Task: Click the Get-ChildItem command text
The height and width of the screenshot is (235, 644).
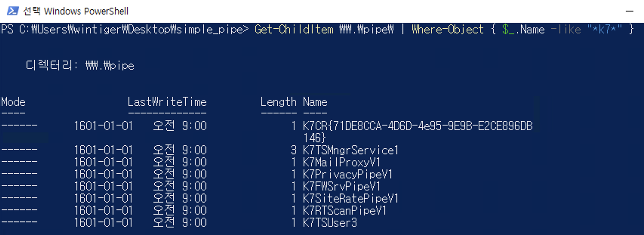Action: point(294,29)
